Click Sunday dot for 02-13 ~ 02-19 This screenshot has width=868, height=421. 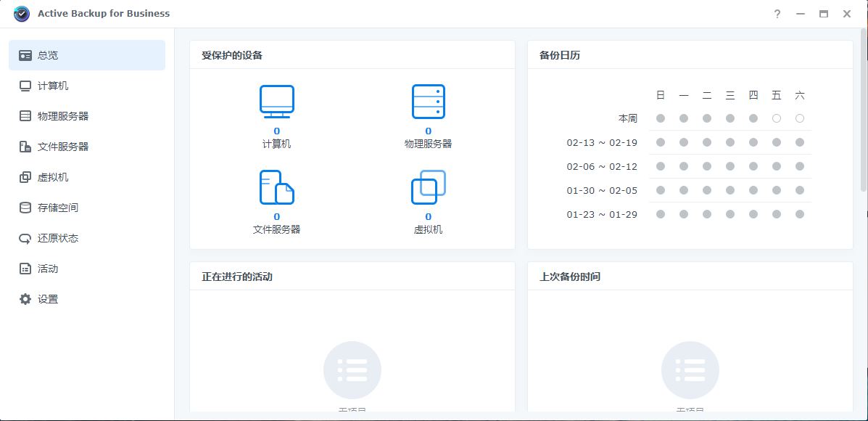661,142
